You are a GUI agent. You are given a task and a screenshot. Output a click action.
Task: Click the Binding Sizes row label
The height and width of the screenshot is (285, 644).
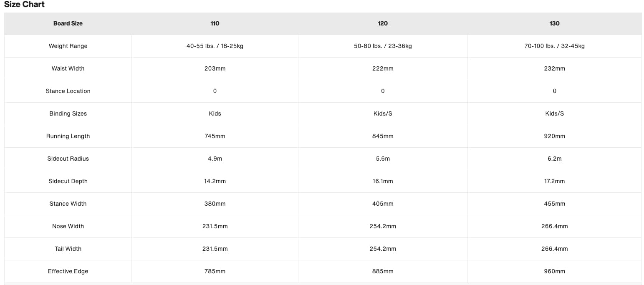[68, 113]
